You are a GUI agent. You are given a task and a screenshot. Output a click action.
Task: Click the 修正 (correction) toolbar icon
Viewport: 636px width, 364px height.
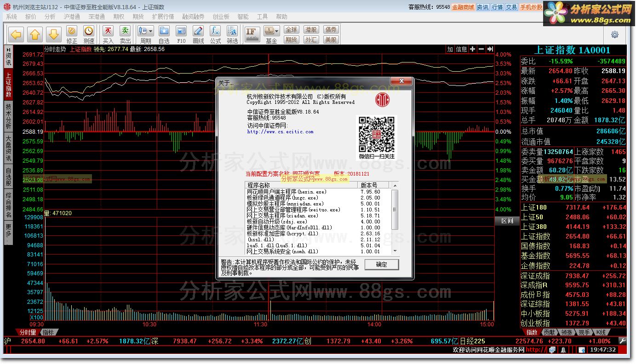pos(72,35)
